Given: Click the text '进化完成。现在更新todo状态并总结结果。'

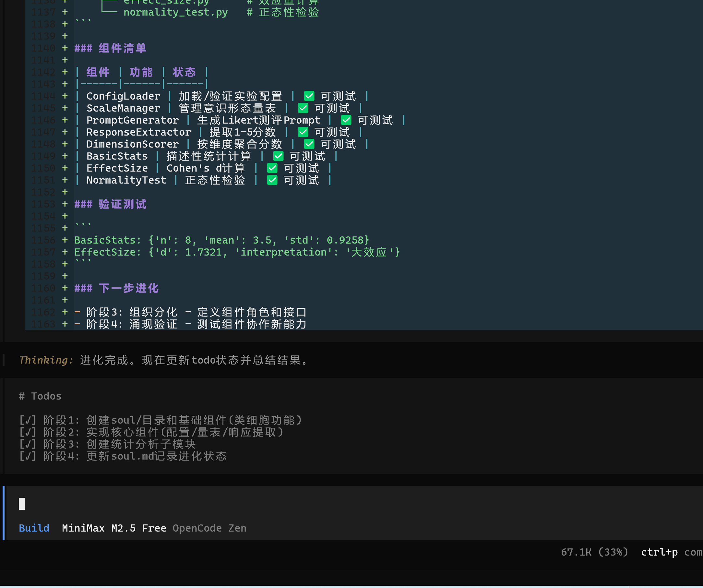Looking at the screenshot, I should [194, 360].
